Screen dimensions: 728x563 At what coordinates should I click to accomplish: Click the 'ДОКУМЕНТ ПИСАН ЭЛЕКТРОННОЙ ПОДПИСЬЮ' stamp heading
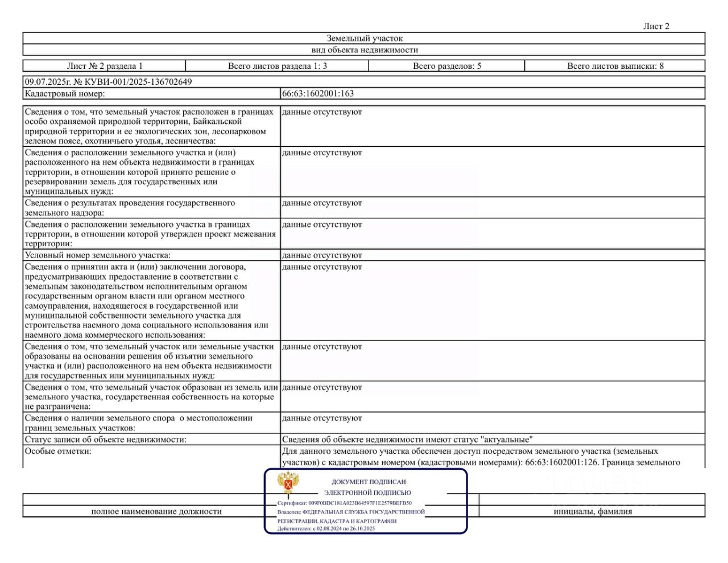click(368, 487)
